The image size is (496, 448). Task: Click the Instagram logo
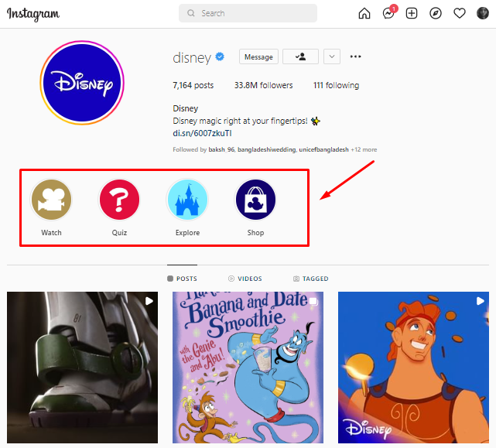(33, 14)
